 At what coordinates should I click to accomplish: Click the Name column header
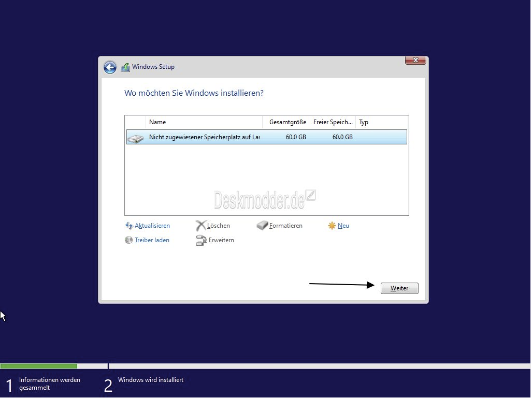[x=204, y=122]
